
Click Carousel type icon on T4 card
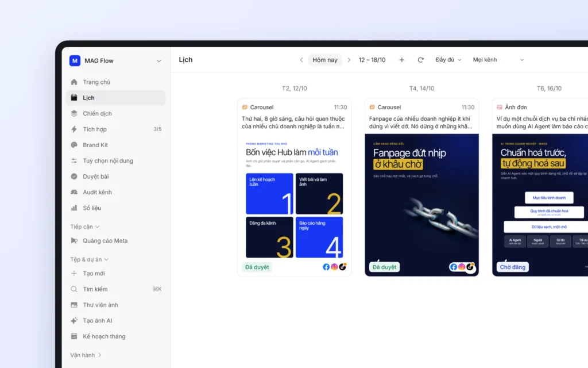click(372, 107)
